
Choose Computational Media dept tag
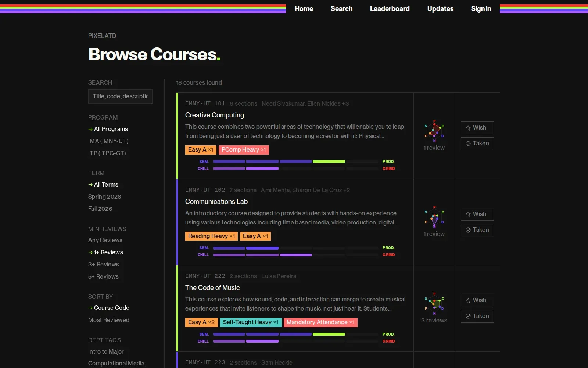click(x=116, y=363)
